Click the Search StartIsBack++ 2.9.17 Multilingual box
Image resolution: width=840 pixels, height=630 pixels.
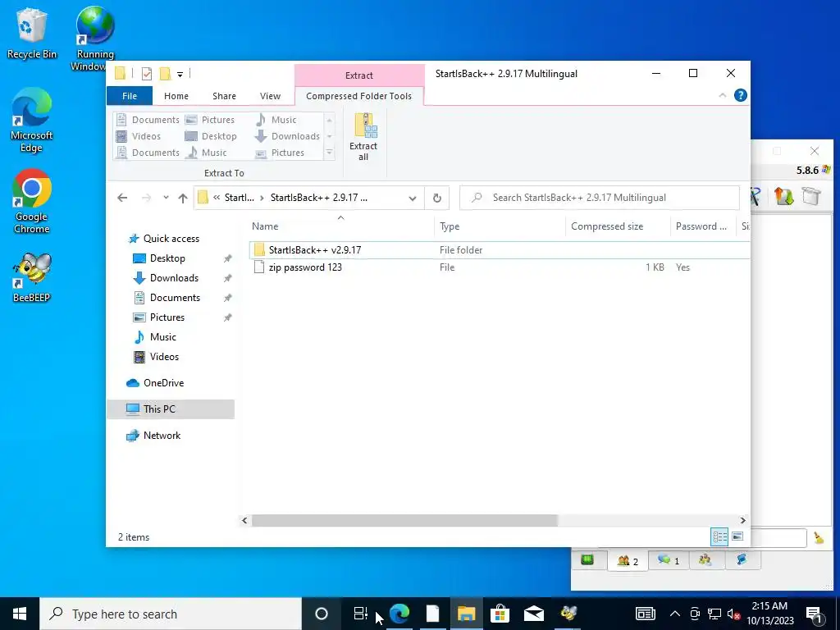(x=600, y=198)
